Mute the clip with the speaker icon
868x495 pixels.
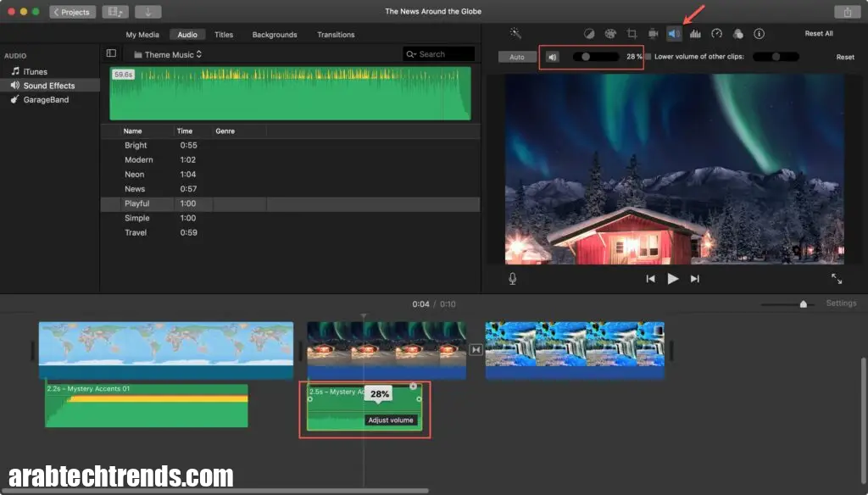pos(552,57)
